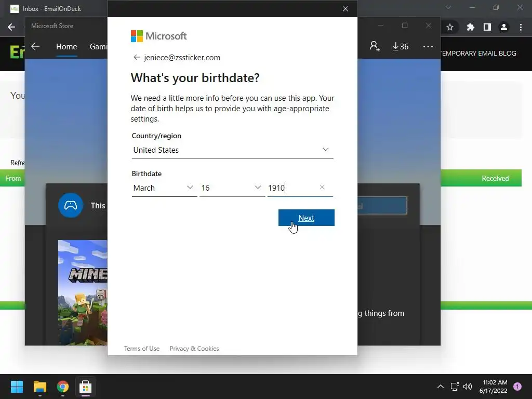Open network status tray icon
The image size is (532, 399).
coord(455,387)
